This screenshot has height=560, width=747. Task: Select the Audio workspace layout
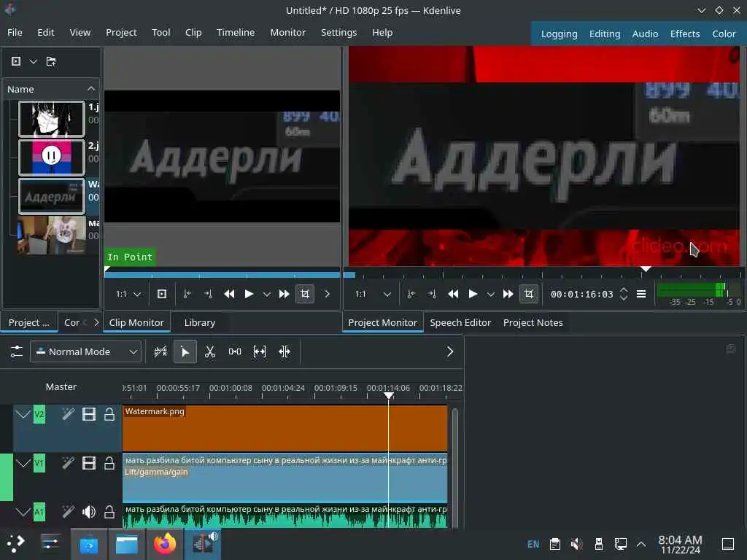(x=645, y=34)
